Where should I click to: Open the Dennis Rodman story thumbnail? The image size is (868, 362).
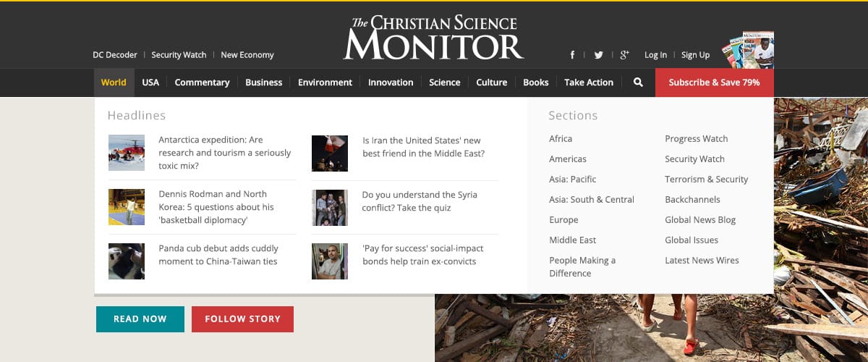click(127, 207)
